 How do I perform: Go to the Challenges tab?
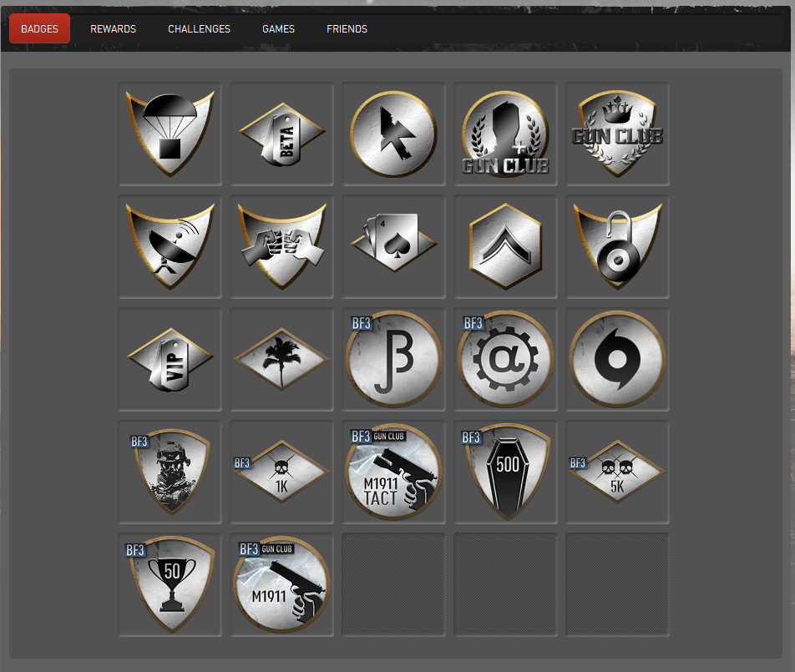tap(199, 29)
